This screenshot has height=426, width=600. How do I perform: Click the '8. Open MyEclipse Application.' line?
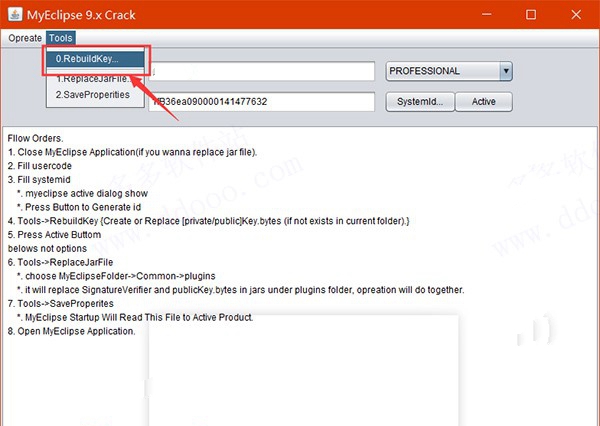[72, 331]
